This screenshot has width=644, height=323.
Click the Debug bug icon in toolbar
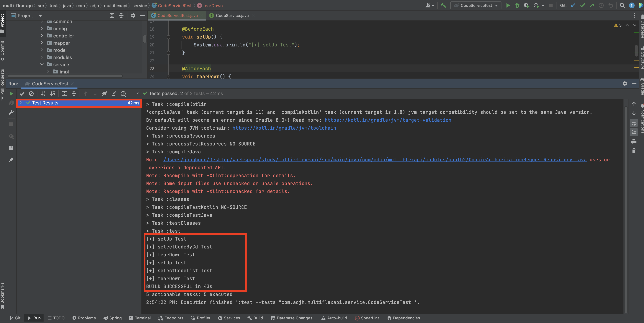click(517, 6)
